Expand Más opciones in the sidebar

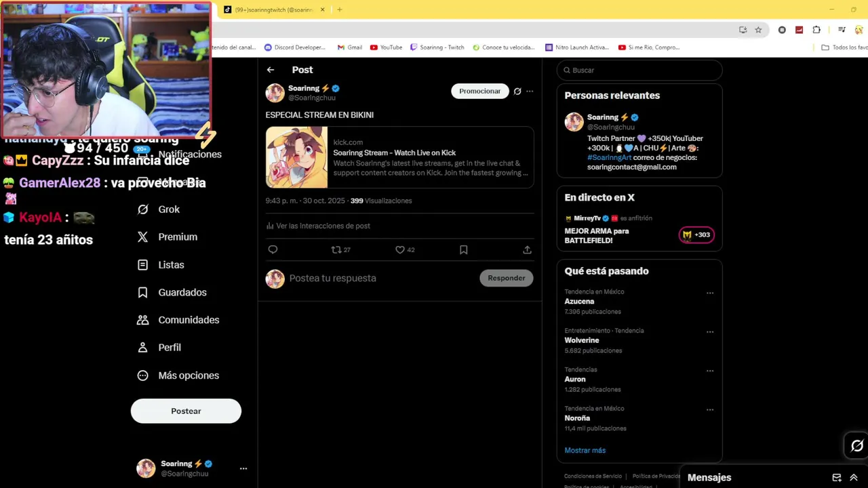178,375
